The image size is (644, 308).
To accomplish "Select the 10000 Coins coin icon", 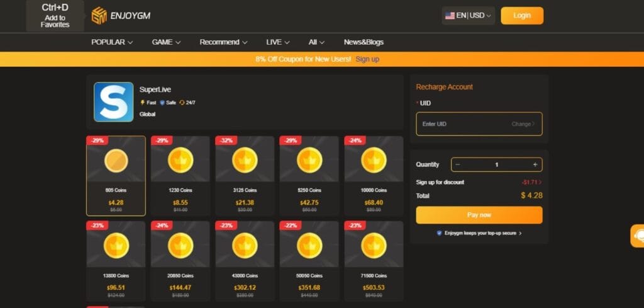I will click(x=373, y=161).
